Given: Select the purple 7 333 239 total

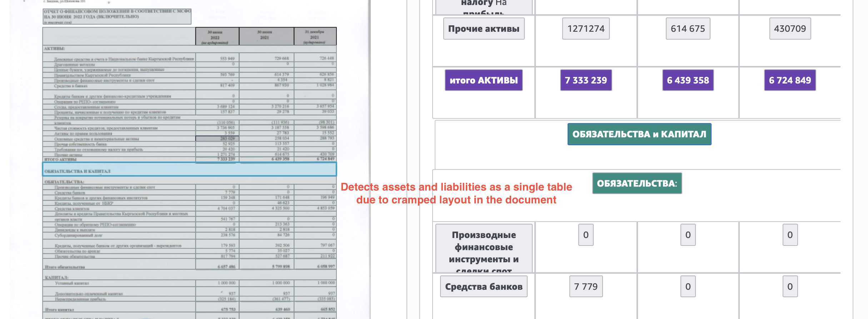Looking at the screenshot, I should tap(586, 80).
